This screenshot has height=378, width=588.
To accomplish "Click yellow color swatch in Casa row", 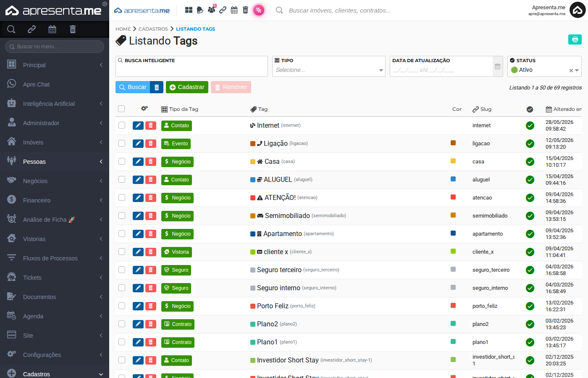I will (453, 161).
